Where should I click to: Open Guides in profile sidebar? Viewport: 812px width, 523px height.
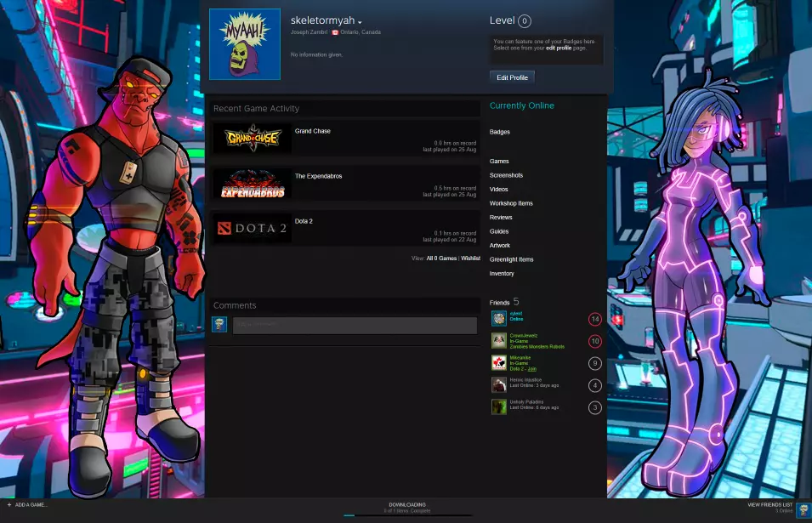pos(499,231)
